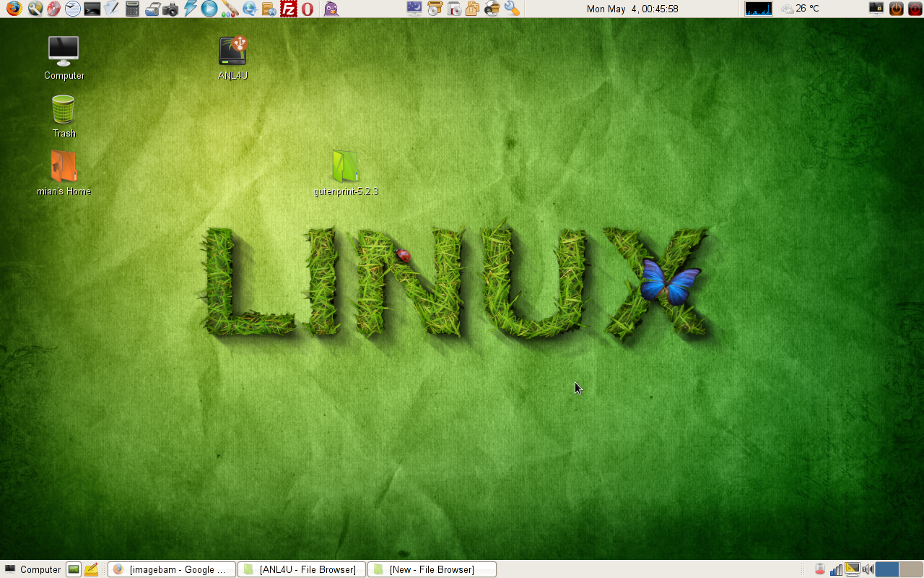This screenshot has width=924, height=578.
Task: Open the paintbrush graphics launcher
Action: tap(230, 9)
